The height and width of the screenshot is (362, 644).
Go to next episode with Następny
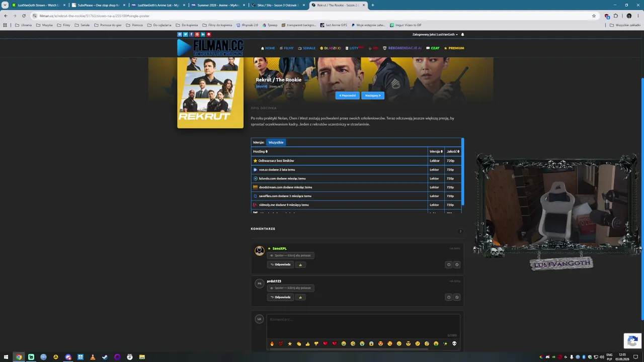(373, 96)
